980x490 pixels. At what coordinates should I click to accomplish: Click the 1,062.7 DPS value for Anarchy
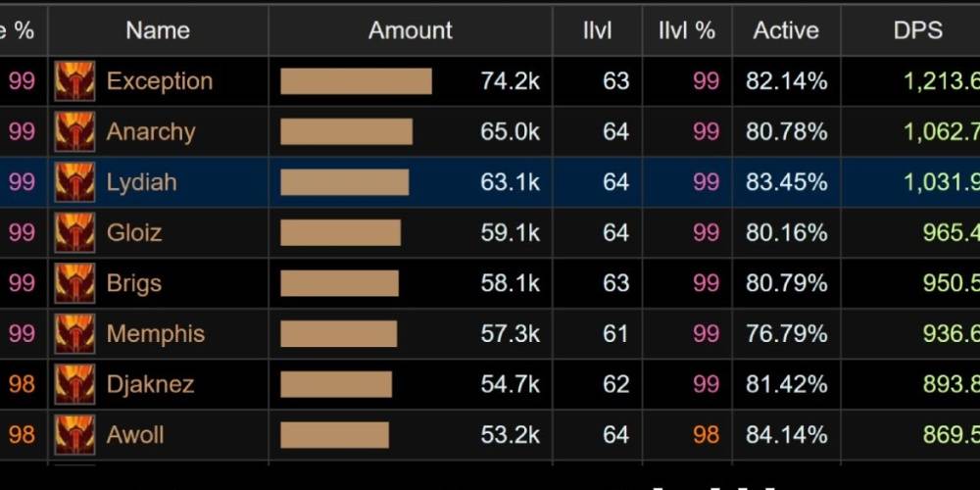[941, 132]
